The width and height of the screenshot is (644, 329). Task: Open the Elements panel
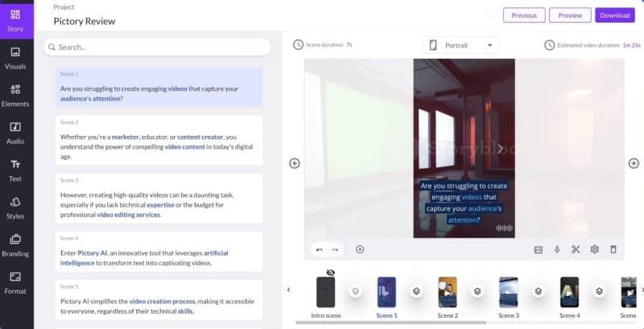pos(15,96)
